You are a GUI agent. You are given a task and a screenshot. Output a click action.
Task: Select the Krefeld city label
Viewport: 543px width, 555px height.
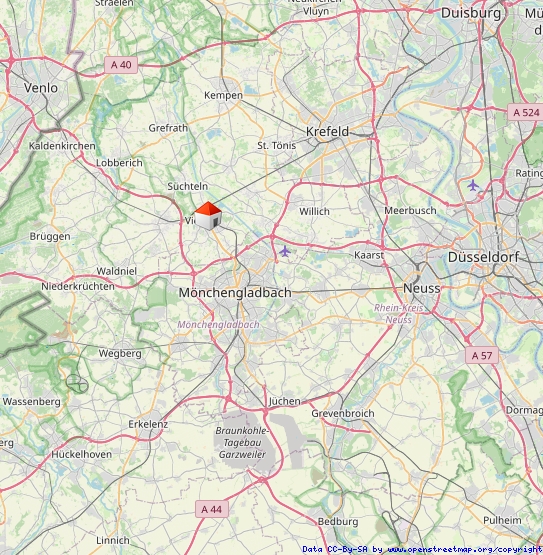[327, 132]
